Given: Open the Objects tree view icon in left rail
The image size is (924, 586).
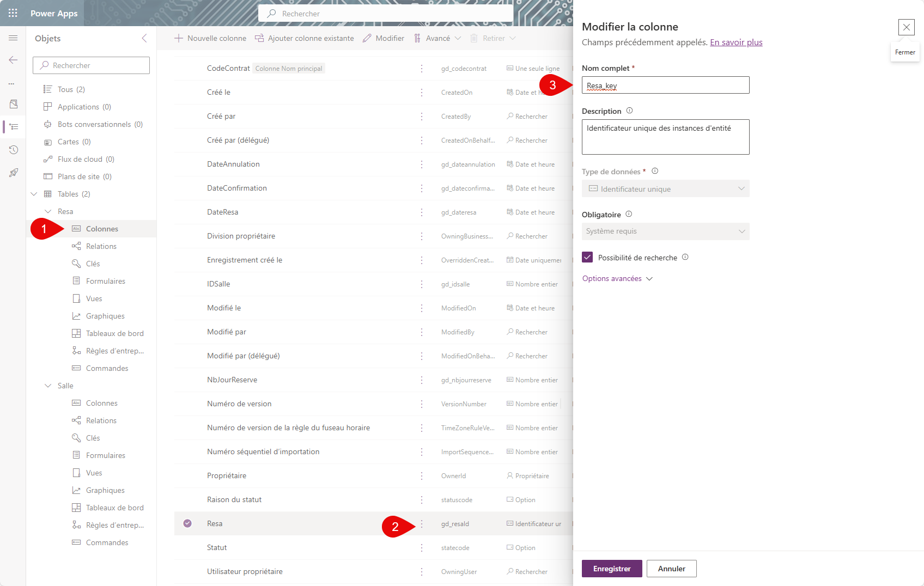Looking at the screenshot, I should coord(14,127).
